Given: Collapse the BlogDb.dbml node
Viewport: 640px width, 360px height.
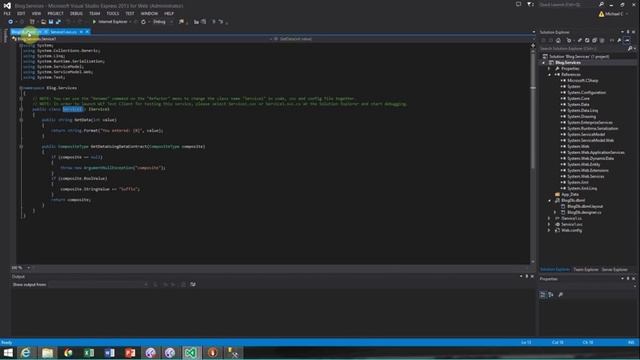Looking at the screenshot, I should click(x=549, y=201).
